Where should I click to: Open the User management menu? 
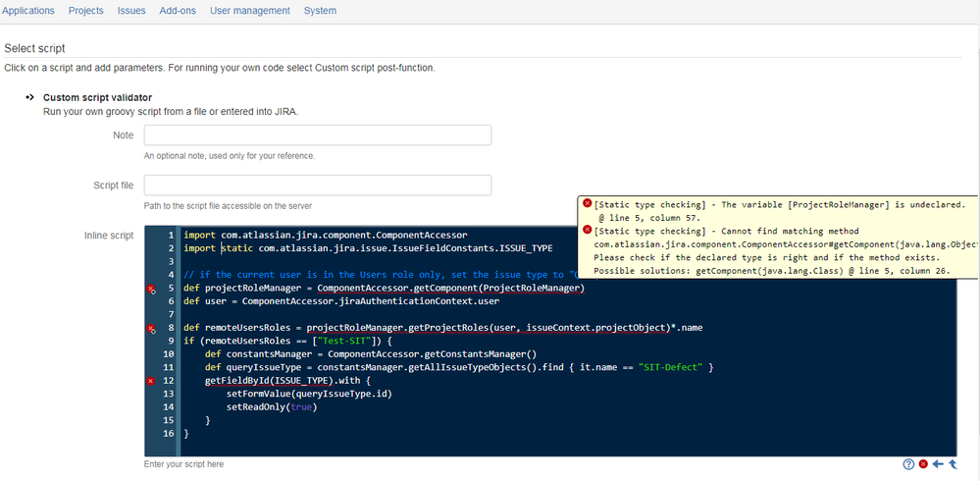tap(250, 11)
